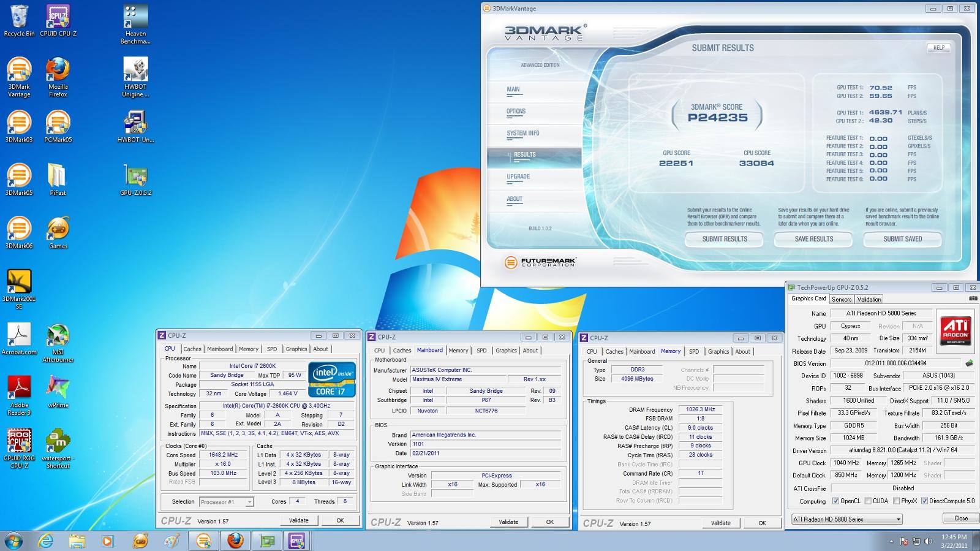Open the Recycle Bin desktop icon
Viewport: 980px width, 551px height.
pyautogui.click(x=19, y=21)
